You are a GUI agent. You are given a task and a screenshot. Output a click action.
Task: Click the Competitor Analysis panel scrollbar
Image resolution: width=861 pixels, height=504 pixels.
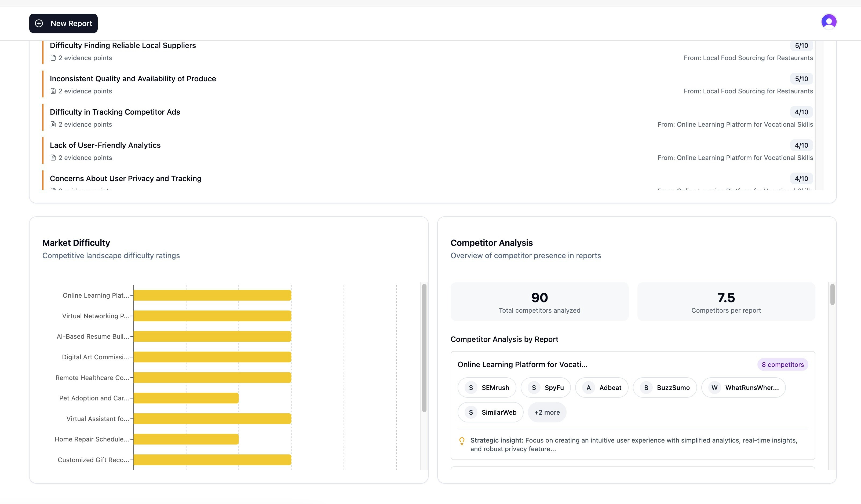832,295
